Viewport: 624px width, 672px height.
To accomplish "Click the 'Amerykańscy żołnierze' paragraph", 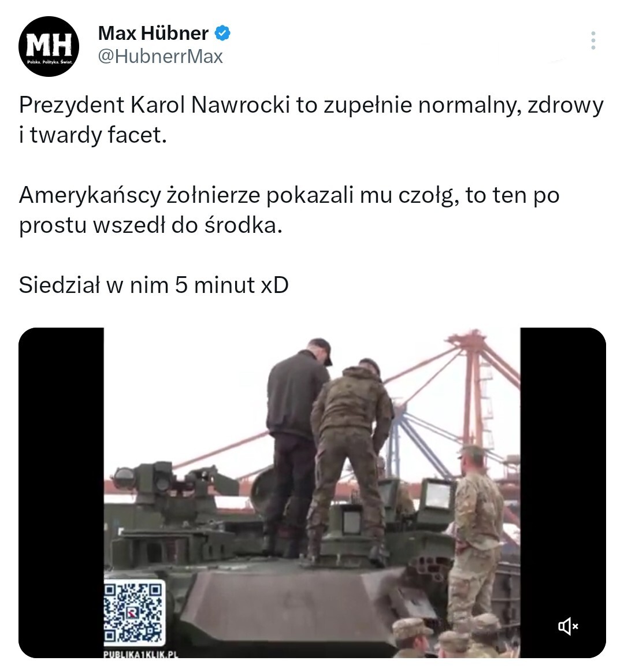I will (x=289, y=210).
